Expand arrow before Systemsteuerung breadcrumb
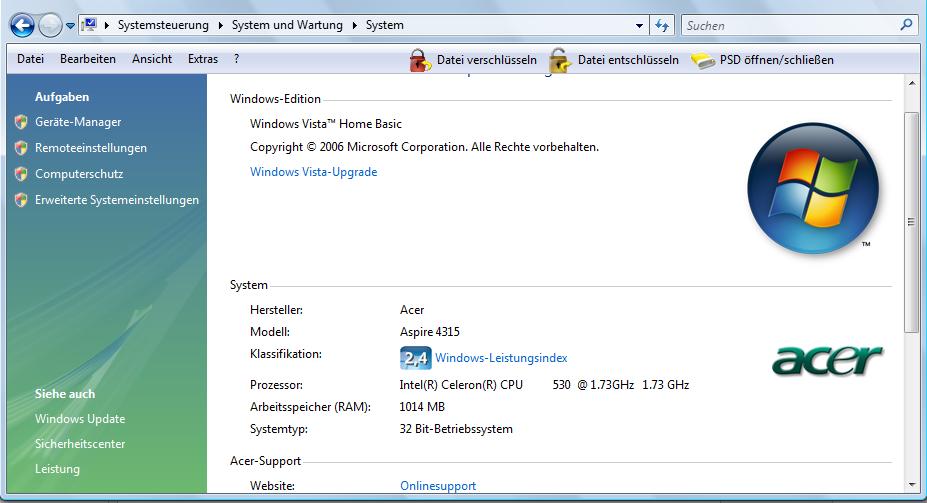Image resolution: width=927 pixels, height=503 pixels. click(x=106, y=25)
